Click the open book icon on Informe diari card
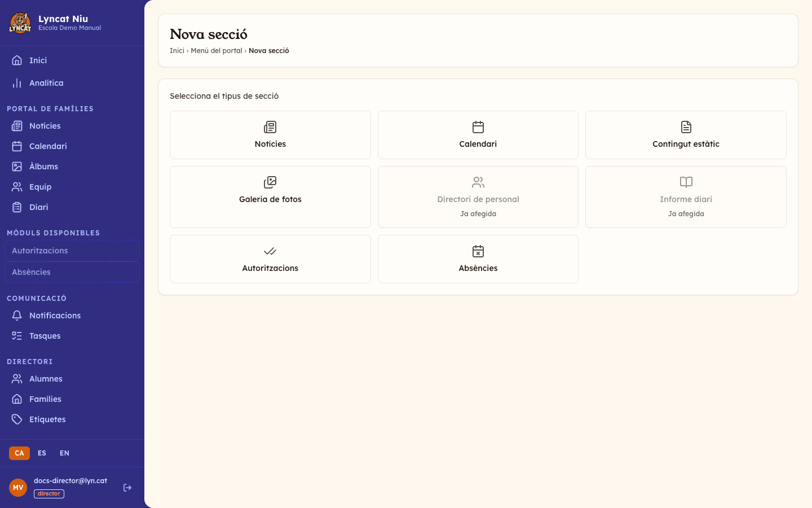The image size is (812, 508). [686, 182]
